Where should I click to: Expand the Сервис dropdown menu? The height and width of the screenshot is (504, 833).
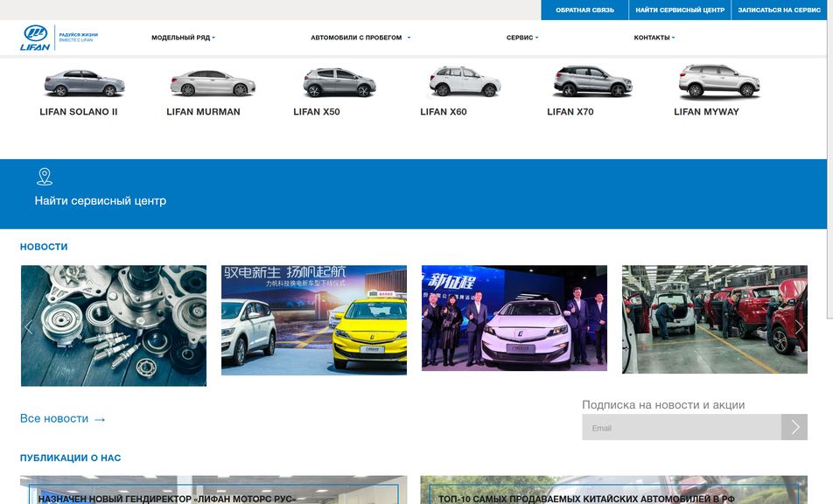pos(522,38)
